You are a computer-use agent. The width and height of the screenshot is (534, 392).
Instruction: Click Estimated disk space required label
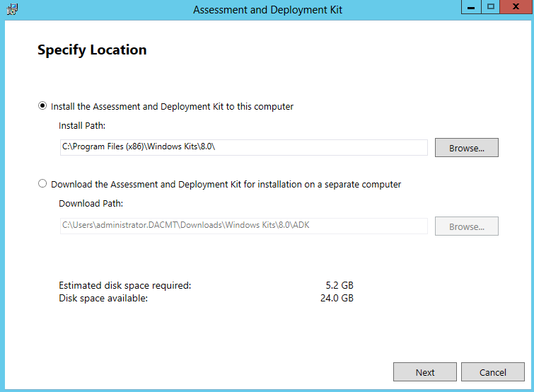pyautogui.click(x=125, y=285)
